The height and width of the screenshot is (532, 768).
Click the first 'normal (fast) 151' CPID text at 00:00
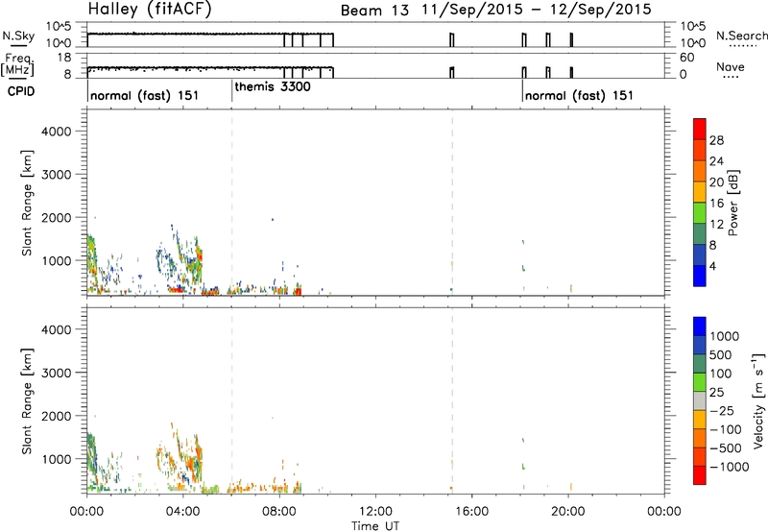(x=145, y=95)
